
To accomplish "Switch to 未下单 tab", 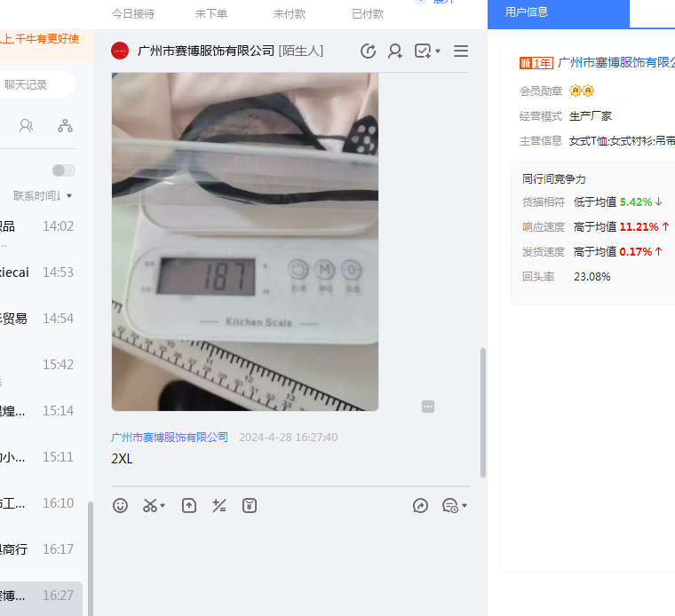I will 211,14.
